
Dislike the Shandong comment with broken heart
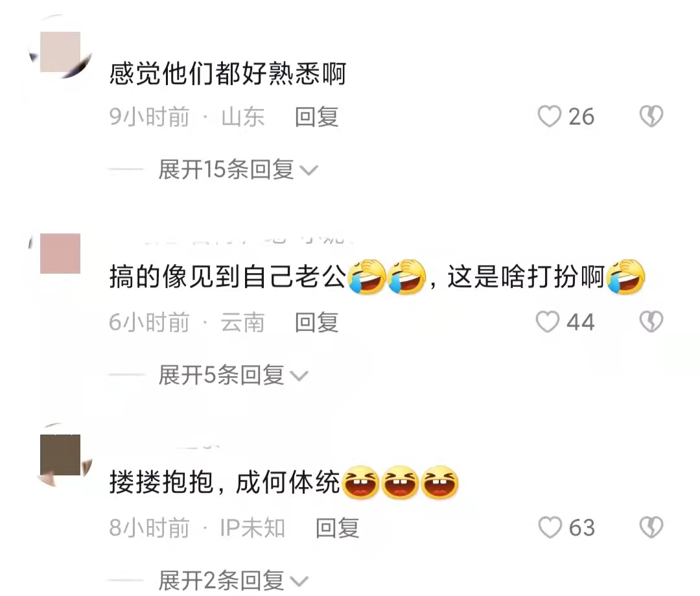coord(651,117)
